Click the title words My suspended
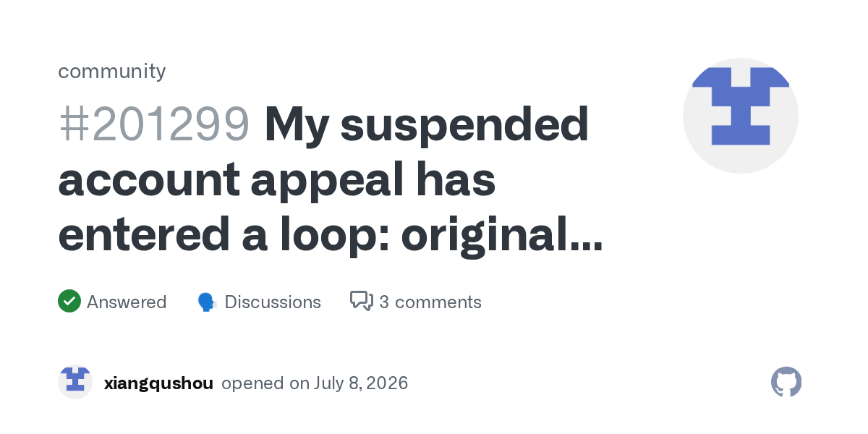This screenshot has width=868, height=434. point(427,124)
